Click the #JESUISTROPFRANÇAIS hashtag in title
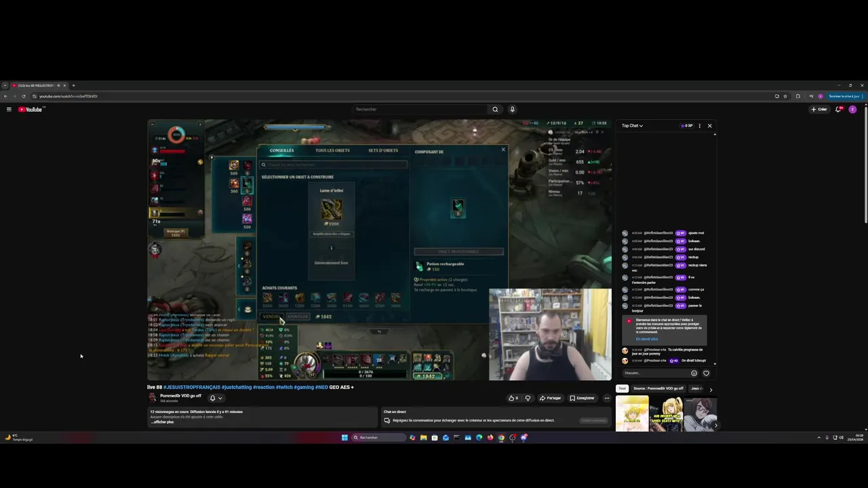 [192, 387]
